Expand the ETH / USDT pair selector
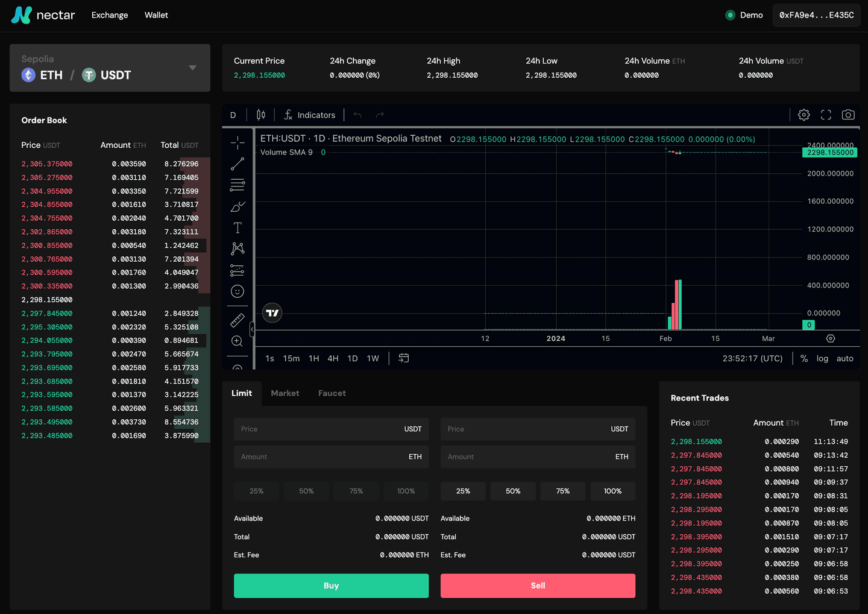868x614 pixels. pyautogui.click(x=110, y=68)
